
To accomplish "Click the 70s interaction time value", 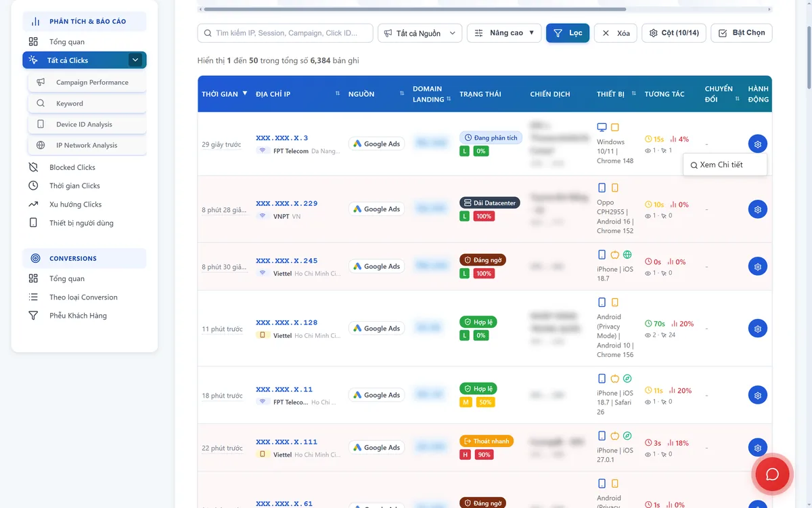I will point(655,324).
